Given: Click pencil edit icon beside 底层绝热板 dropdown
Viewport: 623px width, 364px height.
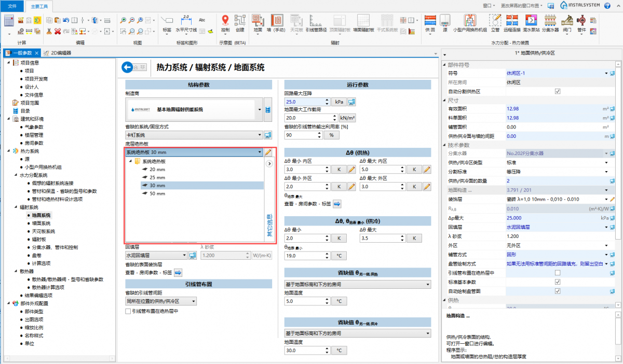Looking at the screenshot, I should [268, 152].
